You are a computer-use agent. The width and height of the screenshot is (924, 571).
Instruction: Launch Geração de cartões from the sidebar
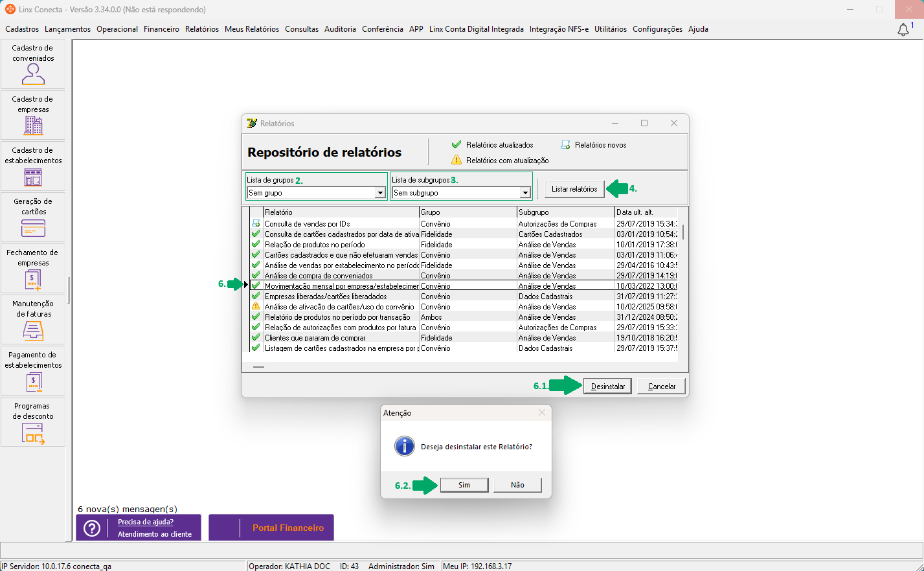point(33,218)
